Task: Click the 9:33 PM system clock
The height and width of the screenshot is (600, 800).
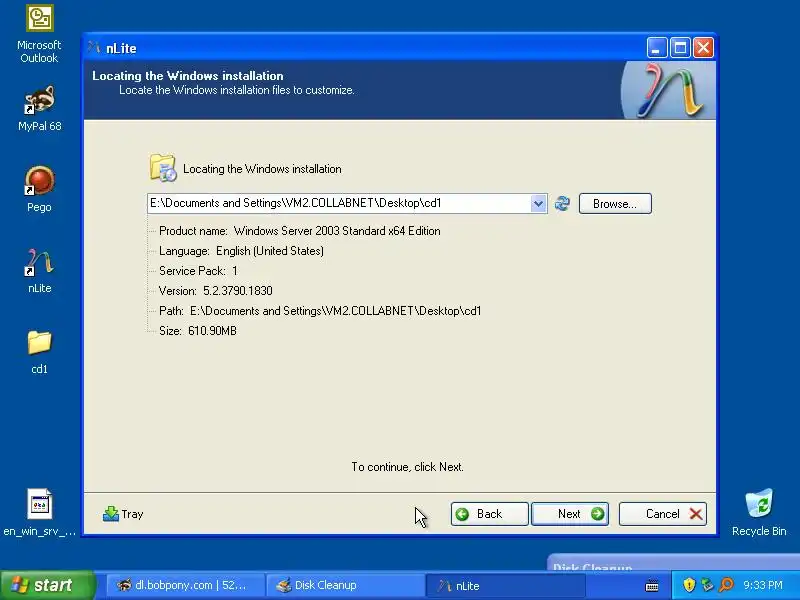Action: [763, 585]
